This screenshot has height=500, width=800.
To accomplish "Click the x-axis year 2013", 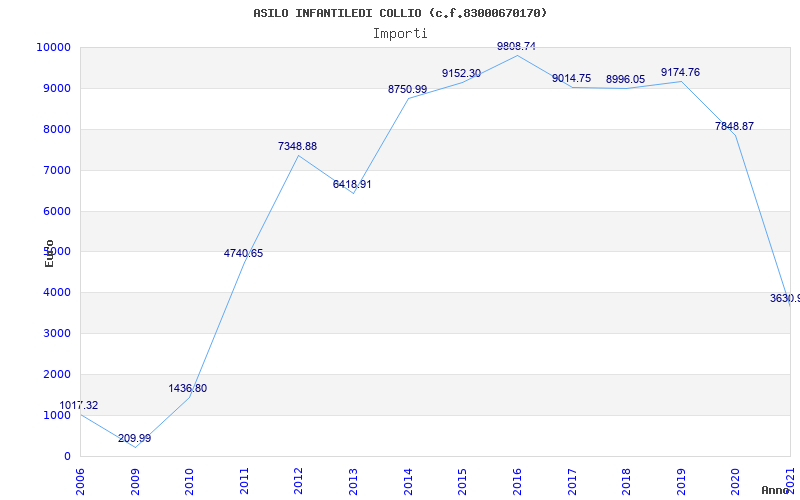I will (353, 482).
